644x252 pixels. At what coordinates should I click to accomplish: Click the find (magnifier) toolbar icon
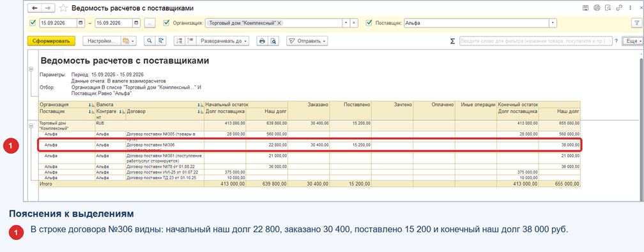pos(149,41)
